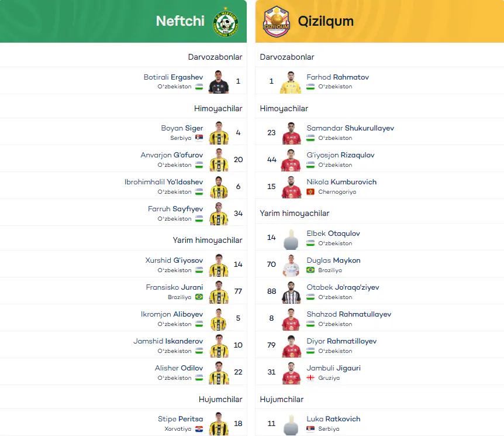Select the Neftchi team name heading
This screenshot has height=436, width=504.
(180, 21)
